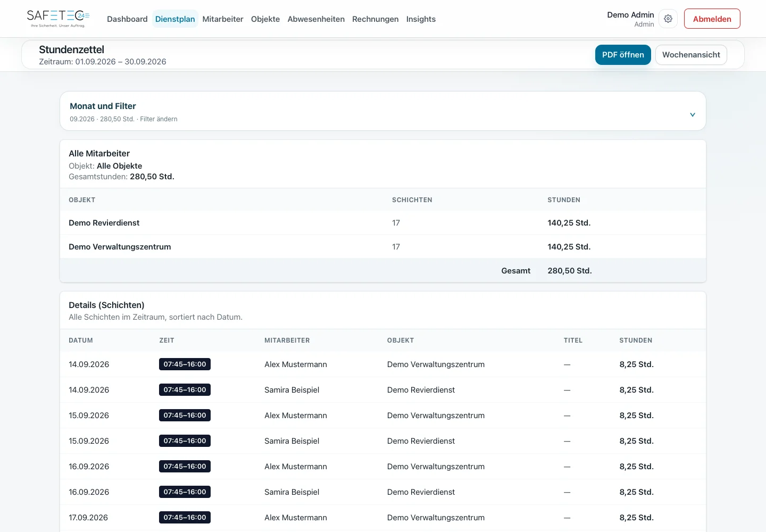
Task: Click the 8,25 Std. value in the 17.09.2026 row
Action: 636,518
